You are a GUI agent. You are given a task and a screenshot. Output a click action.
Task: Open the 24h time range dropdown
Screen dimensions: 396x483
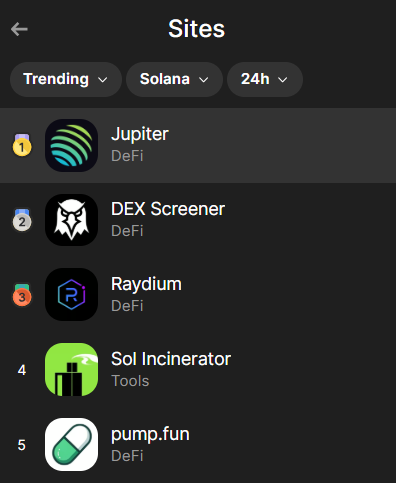point(265,79)
